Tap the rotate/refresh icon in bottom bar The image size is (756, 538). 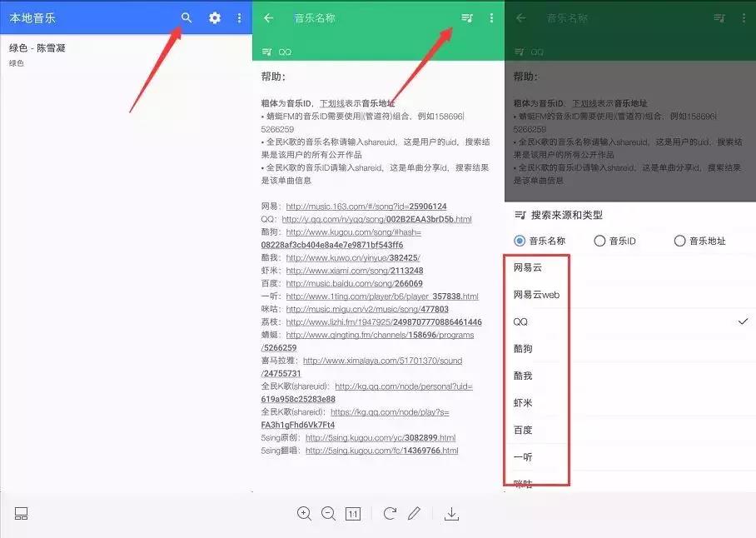click(x=389, y=514)
